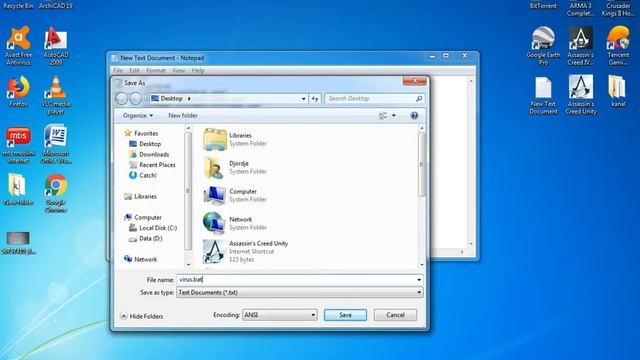Change view using the views button

point(383,116)
